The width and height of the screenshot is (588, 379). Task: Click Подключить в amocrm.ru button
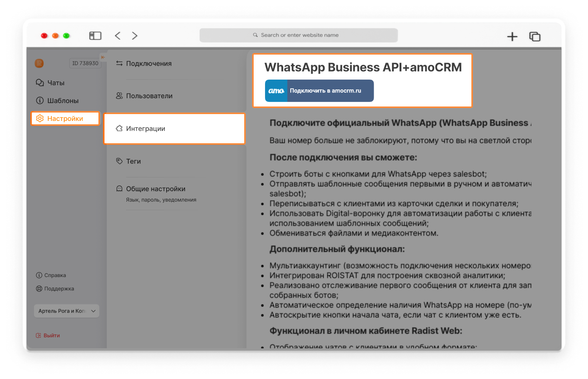point(319,91)
